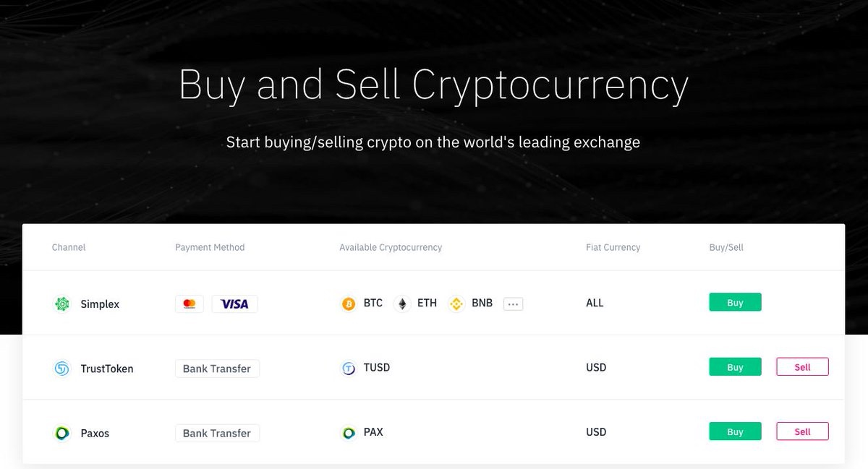Click Buy for the TrustToken channel
Image resolution: width=868 pixels, height=469 pixels.
point(735,366)
